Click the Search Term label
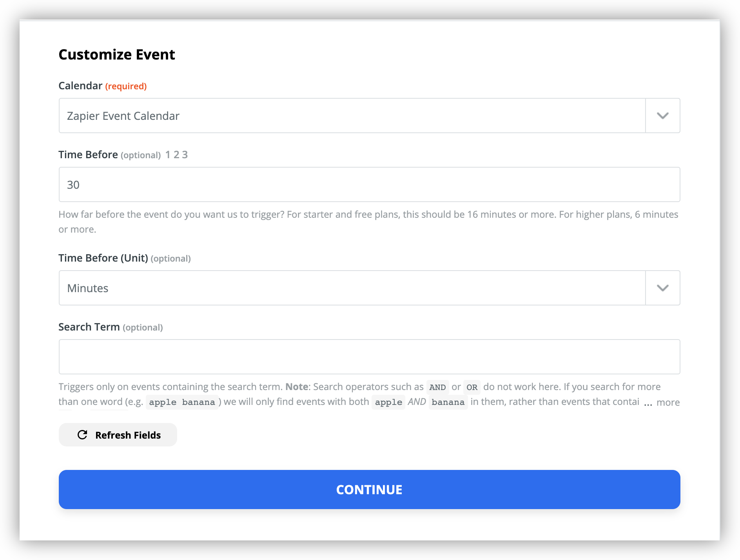740x560 pixels. (89, 327)
